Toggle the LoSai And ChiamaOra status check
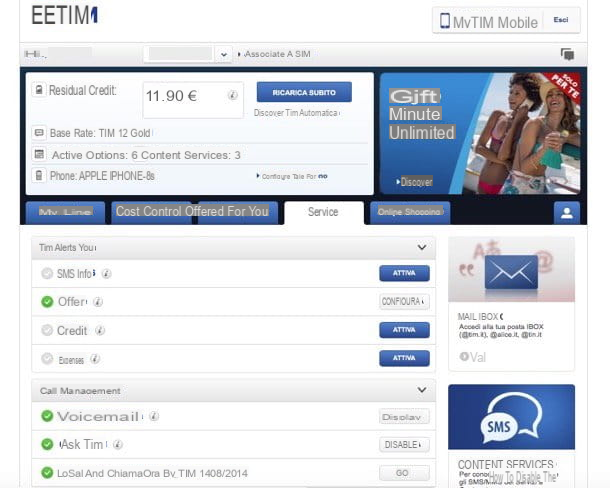Screen dimensions: 610x488 coord(47,473)
